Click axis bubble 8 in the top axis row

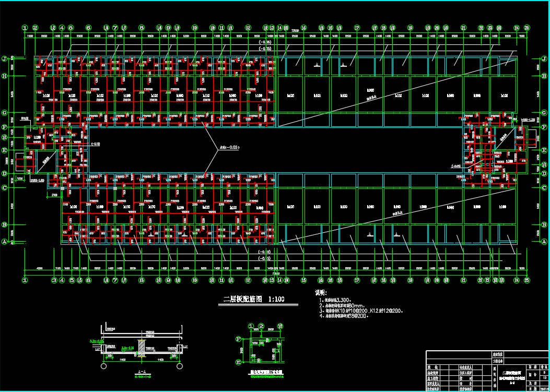click(142, 28)
